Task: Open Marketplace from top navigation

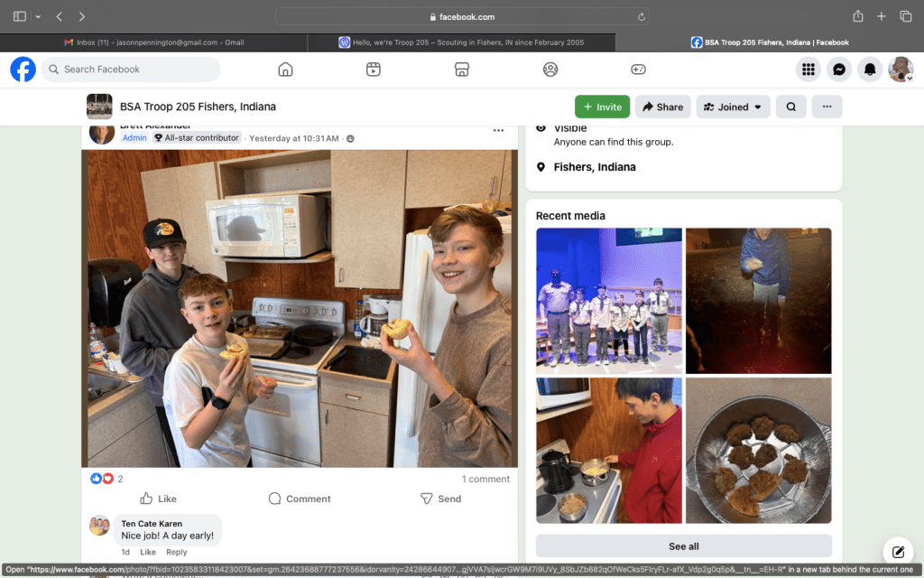Action: coord(461,70)
